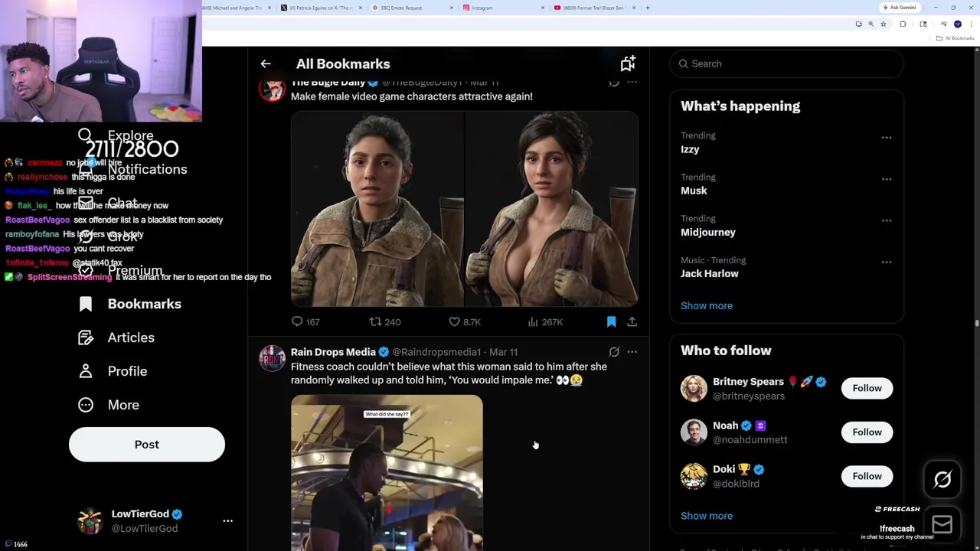Open the Grok floating button
The image size is (980, 551).
[x=942, y=480]
